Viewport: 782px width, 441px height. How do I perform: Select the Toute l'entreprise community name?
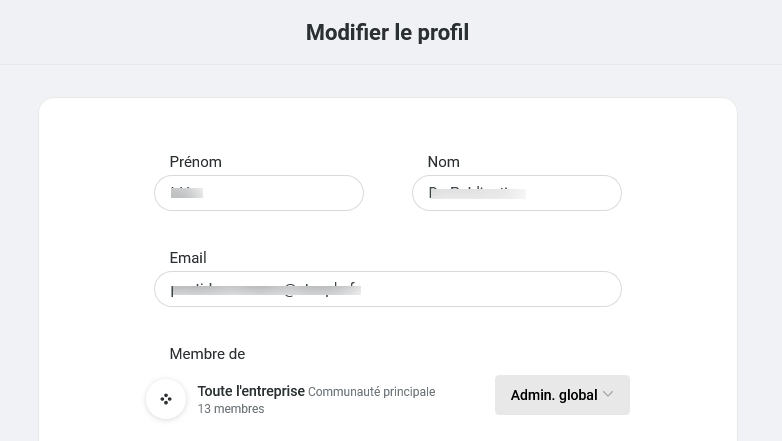[x=251, y=391]
